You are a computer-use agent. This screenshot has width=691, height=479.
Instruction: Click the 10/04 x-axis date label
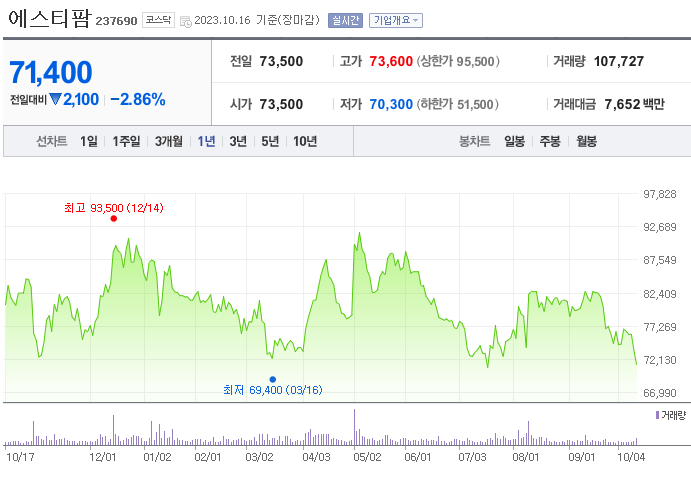pyautogui.click(x=631, y=457)
